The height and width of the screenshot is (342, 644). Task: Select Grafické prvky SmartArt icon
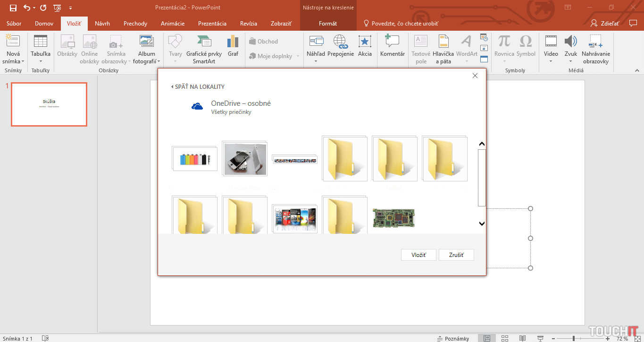[x=204, y=42]
